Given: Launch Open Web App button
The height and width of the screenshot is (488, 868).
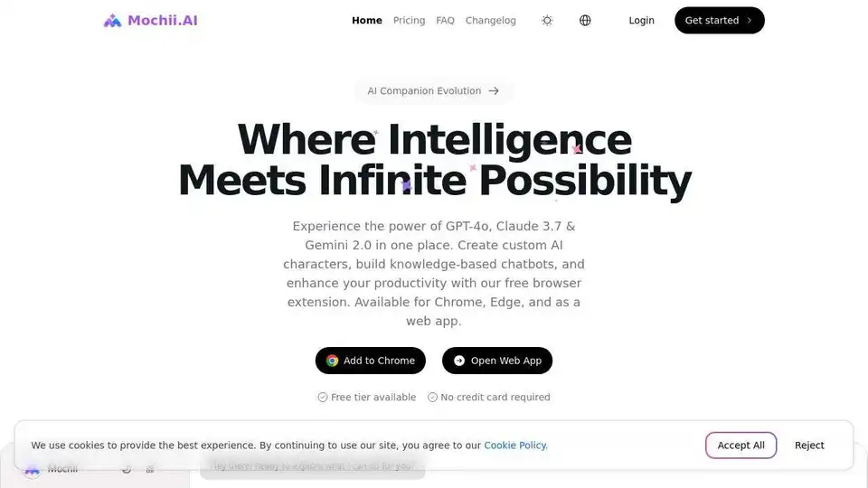Looking at the screenshot, I should click(x=497, y=361).
